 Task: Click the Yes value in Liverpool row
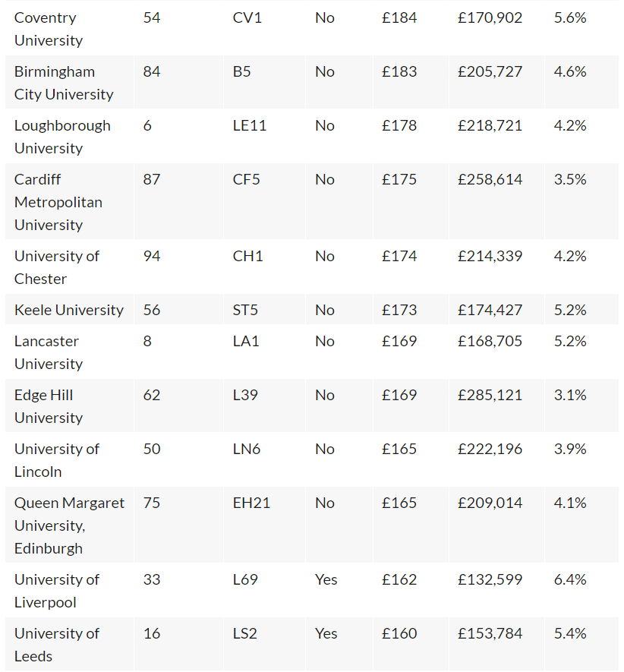pyautogui.click(x=326, y=579)
